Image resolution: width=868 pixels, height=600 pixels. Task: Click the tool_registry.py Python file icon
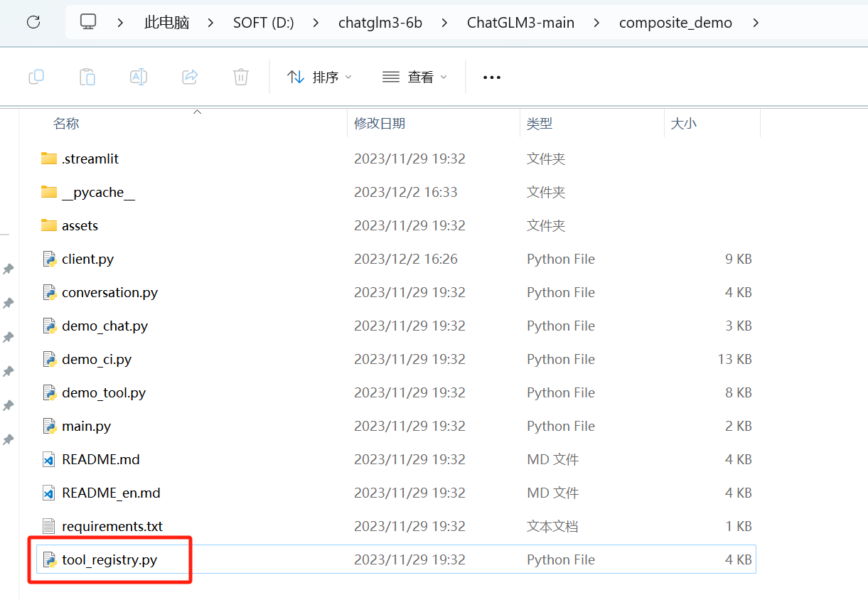49,559
